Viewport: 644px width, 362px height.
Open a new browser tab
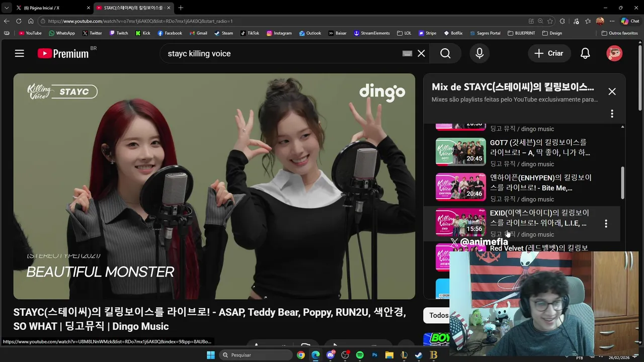click(x=181, y=8)
